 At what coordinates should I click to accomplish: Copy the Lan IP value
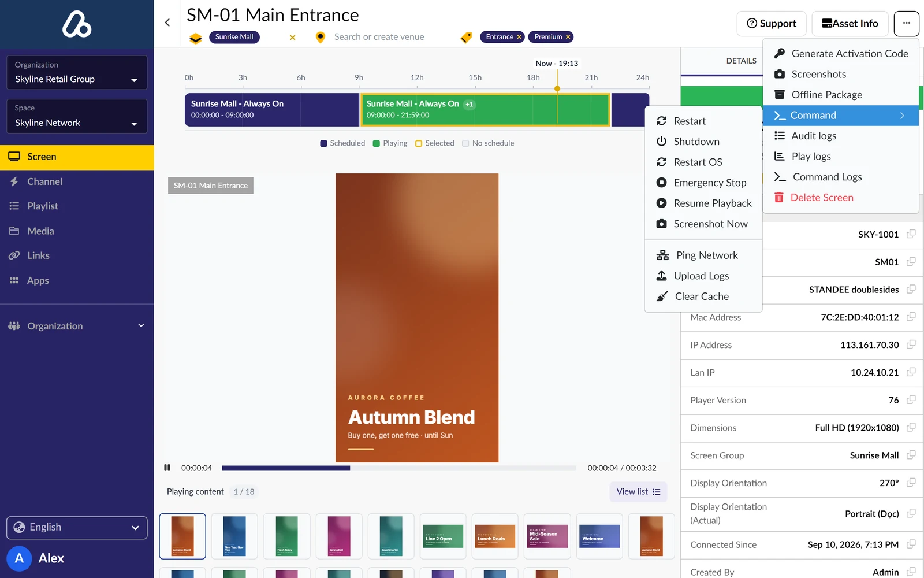(x=911, y=372)
